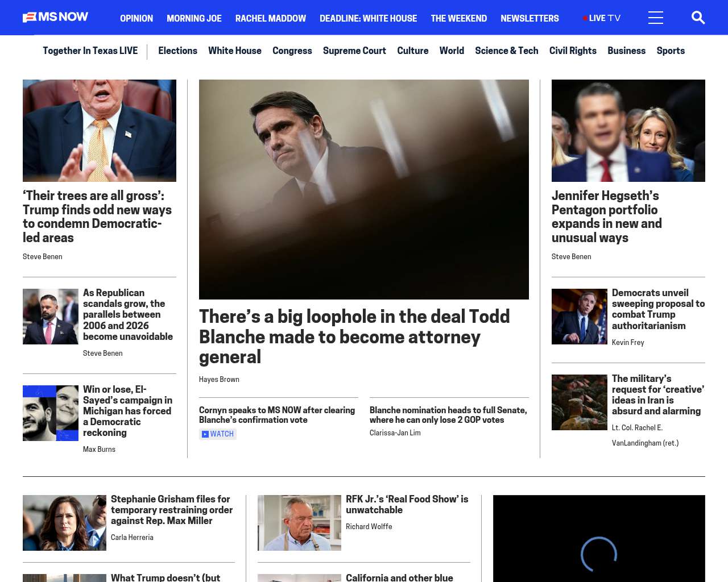This screenshot has width=728, height=582.
Task: Select the Supreme Court topic
Action: coord(354,51)
